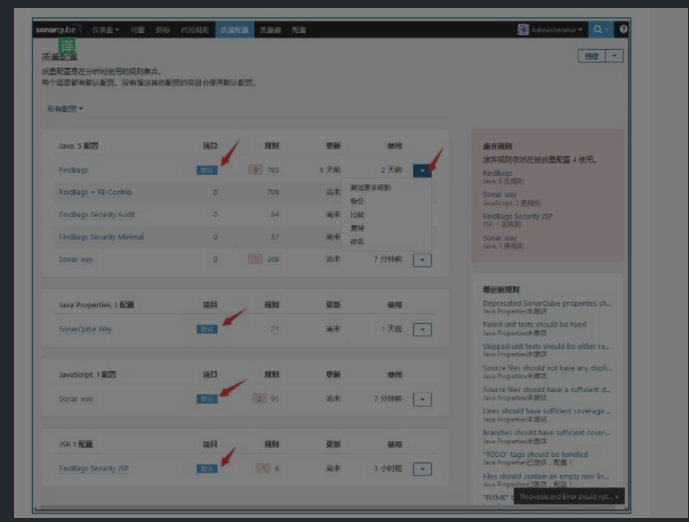The height and width of the screenshot is (522, 689).
Task: Click the 创建 create button
Action: (x=592, y=56)
